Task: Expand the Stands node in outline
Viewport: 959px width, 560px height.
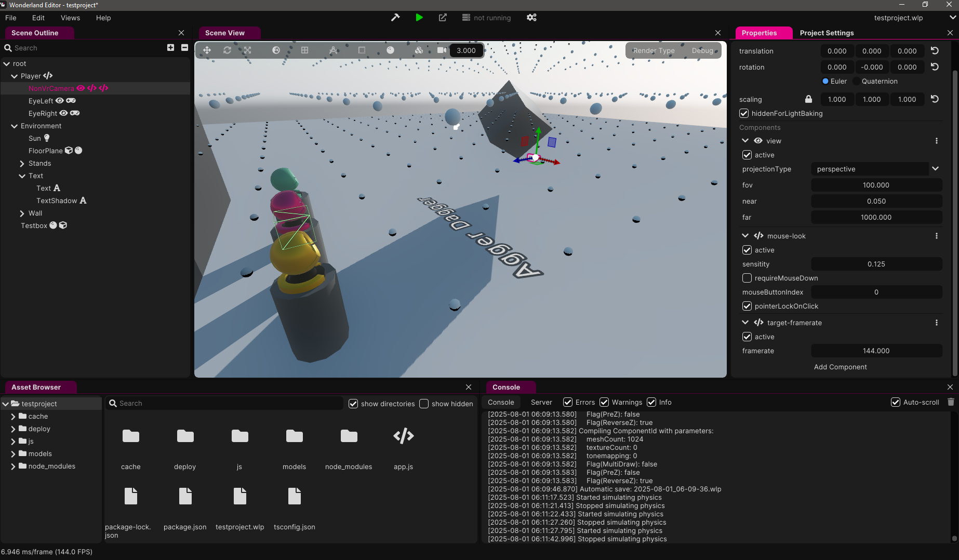Action: click(x=22, y=163)
